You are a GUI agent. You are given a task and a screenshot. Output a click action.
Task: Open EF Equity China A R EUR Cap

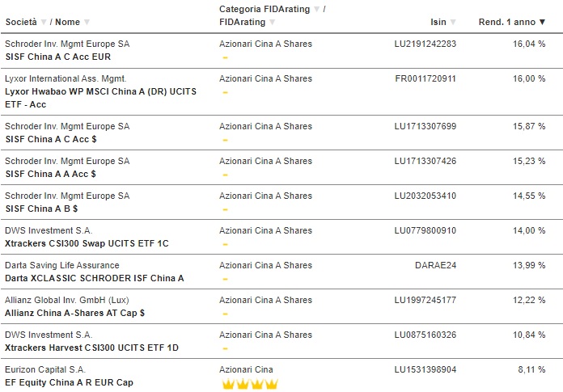point(69,382)
